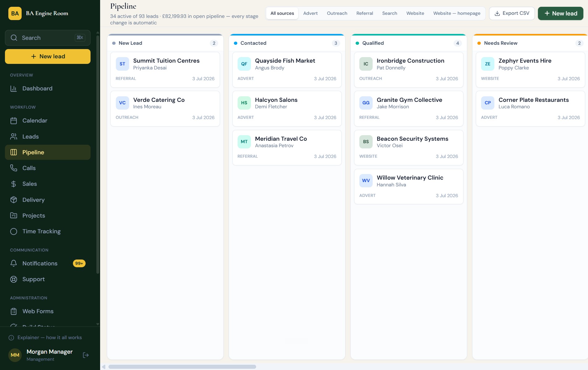Click the Calls phone icon
588x370 pixels.
tap(14, 168)
